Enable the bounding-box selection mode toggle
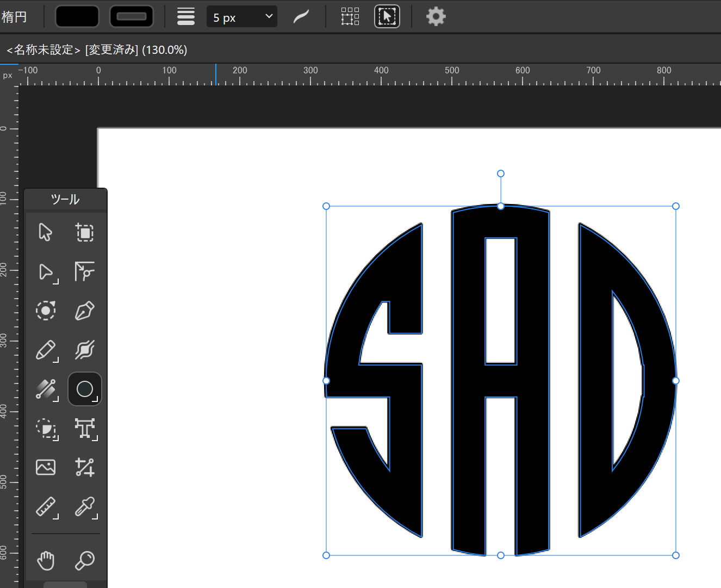721x588 pixels. (387, 16)
